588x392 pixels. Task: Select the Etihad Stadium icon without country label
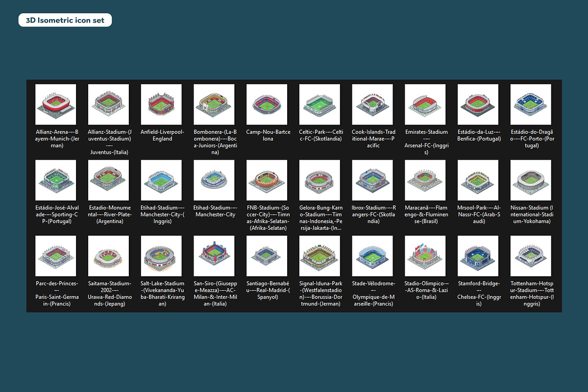coord(214,180)
